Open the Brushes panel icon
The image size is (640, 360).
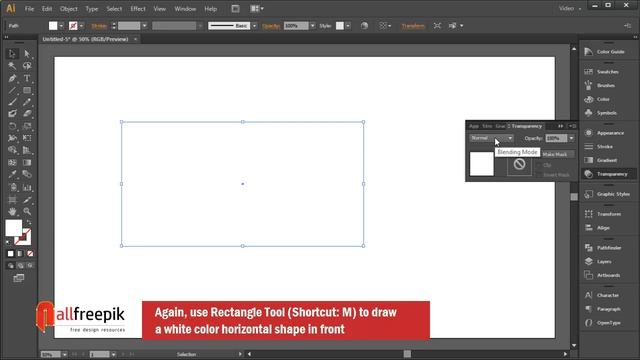pyautogui.click(x=588, y=85)
